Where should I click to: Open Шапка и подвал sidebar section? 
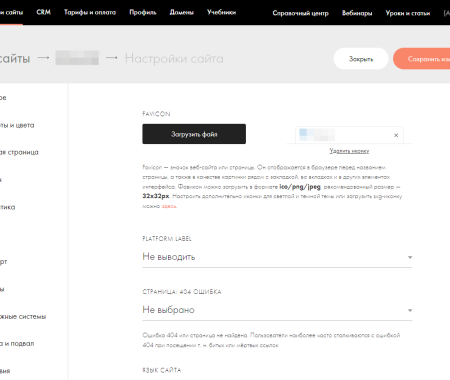click(x=17, y=344)
